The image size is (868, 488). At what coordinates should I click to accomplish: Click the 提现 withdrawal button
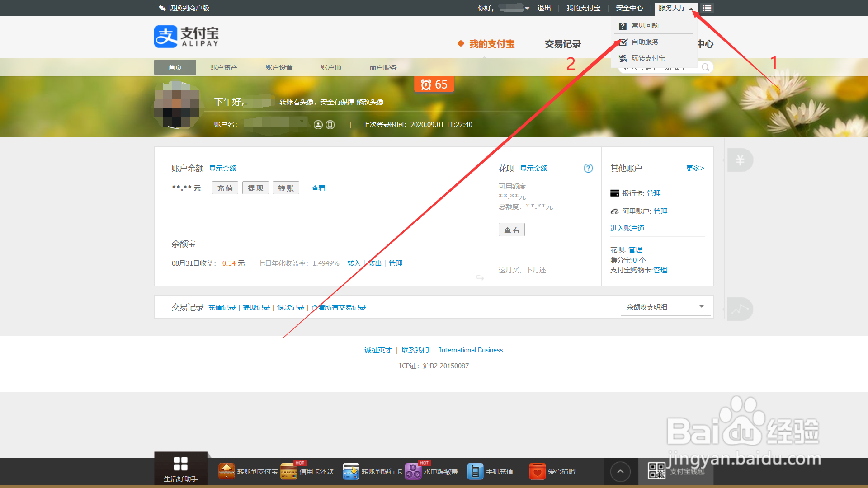click(x=255, y=188)
